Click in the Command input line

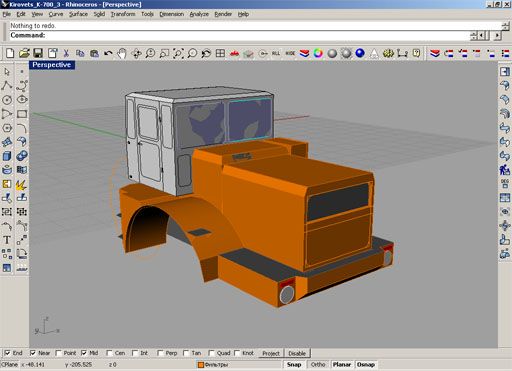240,35
